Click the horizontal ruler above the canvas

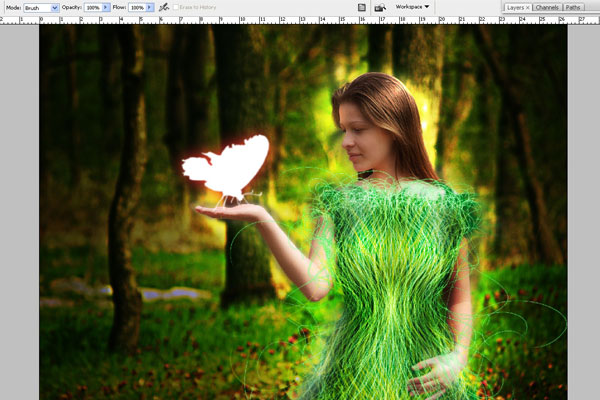click(x=300, y=20)
